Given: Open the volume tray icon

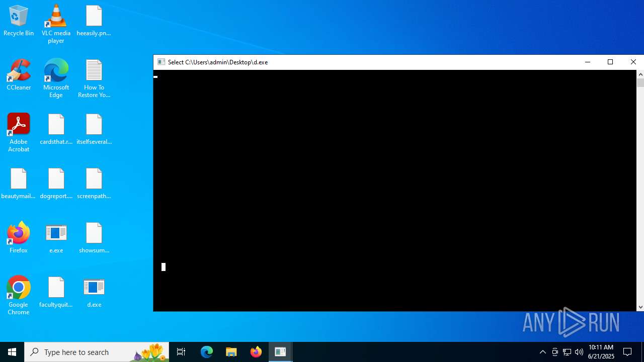Looking at the screenshot, I should click(579, 352).
